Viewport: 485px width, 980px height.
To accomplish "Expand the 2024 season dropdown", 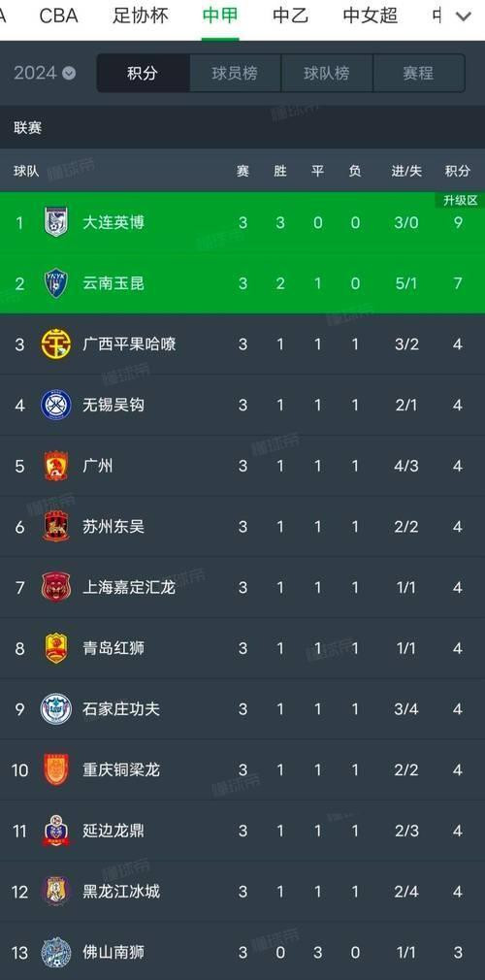I will coord(45,73).
